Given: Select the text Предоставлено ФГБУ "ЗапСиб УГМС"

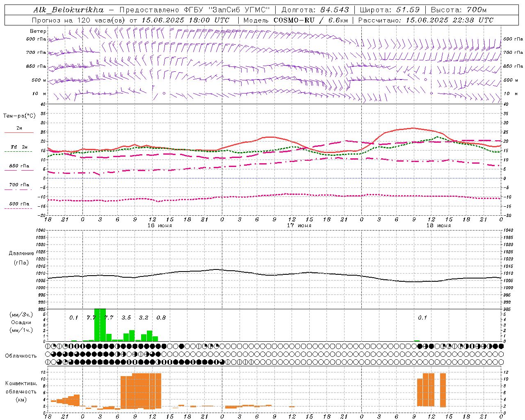Looking at the screenshot, I should click(x=194, y=10).
